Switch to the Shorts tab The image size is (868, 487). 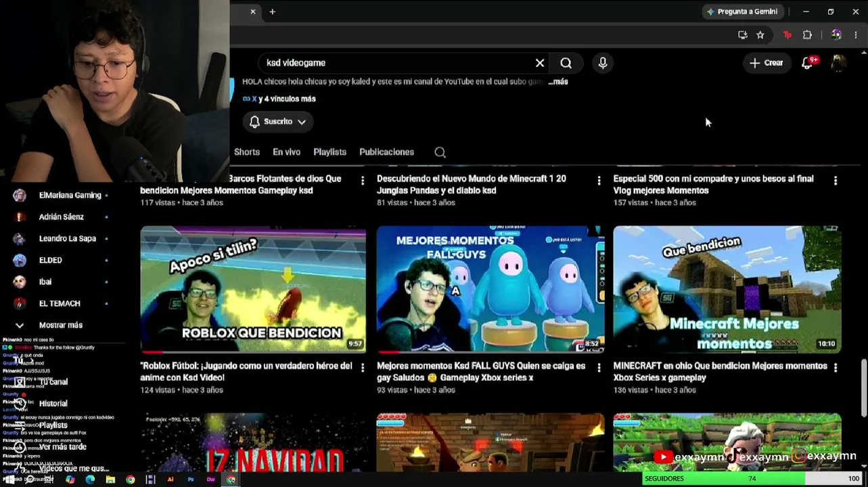[247, 152]
